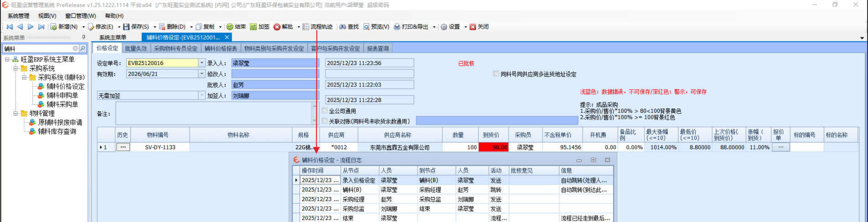Open the 打印&导出 dropdown arrow

(x=434, y=27)
